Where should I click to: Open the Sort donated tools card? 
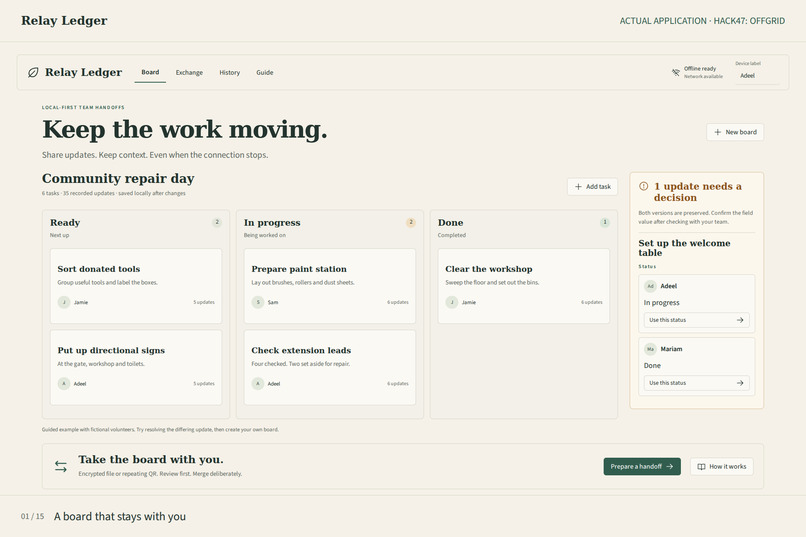136,286
